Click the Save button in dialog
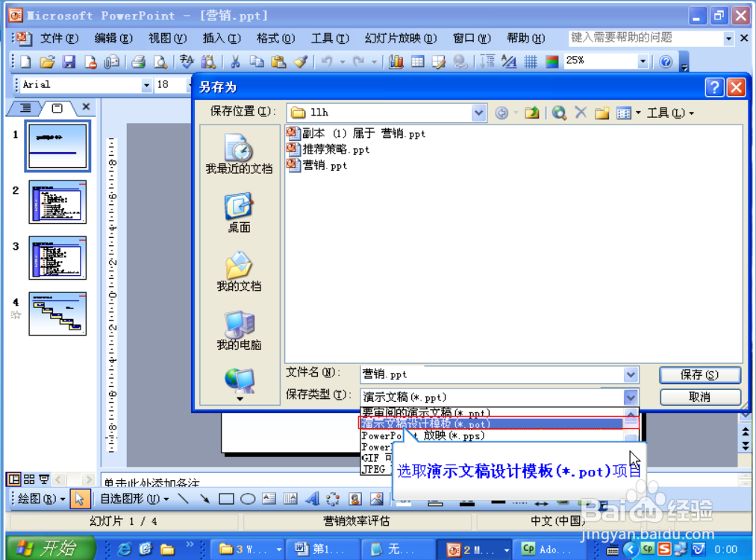This screenshot has width=756, height=560. click(x=699, y=374)
